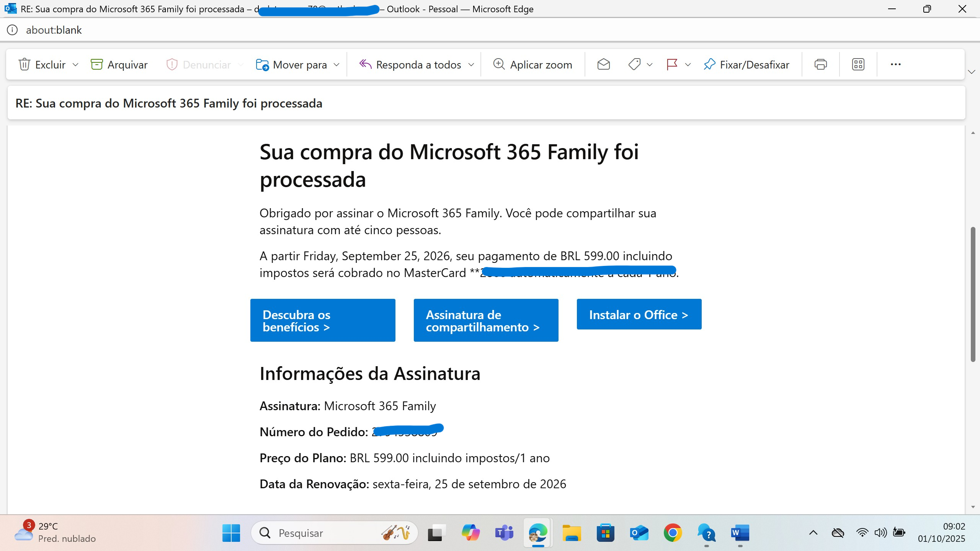Image resolution: width=980 pixels, height=551 pixels.
Task: Click the Denunciar report icon
Action: pos(171,64)
